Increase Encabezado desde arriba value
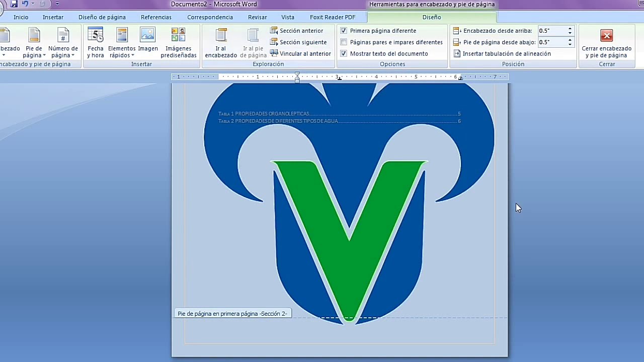Viewport: 644px width, 362px height. [570, 29]
